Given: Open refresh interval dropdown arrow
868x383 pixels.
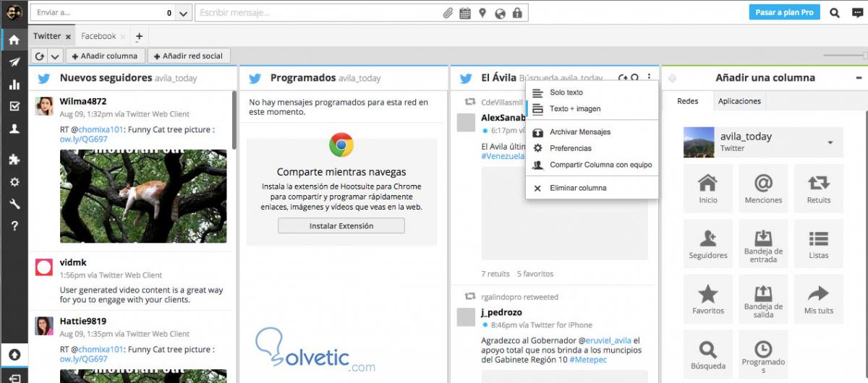Looking at the screenshot, I should coord(55,56).
